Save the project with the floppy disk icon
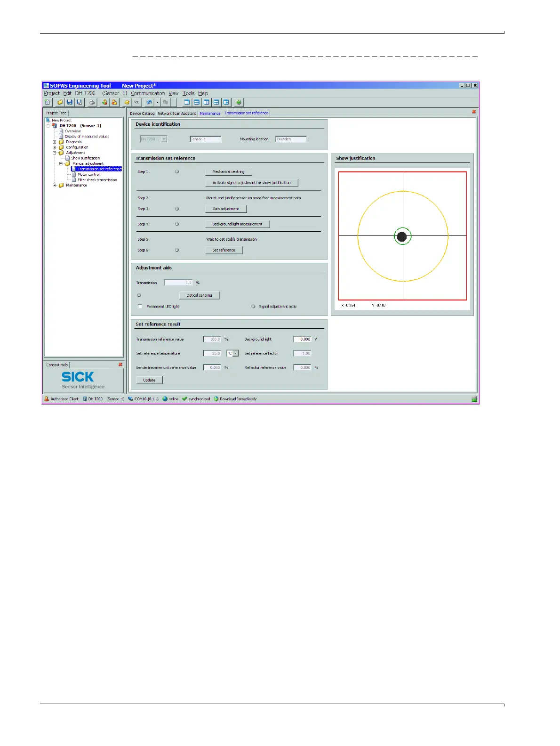 click(70, 102)
